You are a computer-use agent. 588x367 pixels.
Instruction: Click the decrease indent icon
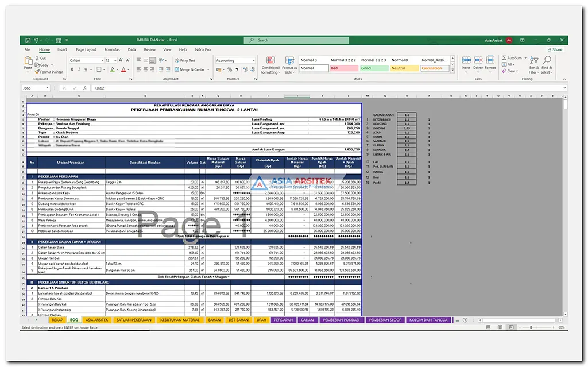point(161,69)
